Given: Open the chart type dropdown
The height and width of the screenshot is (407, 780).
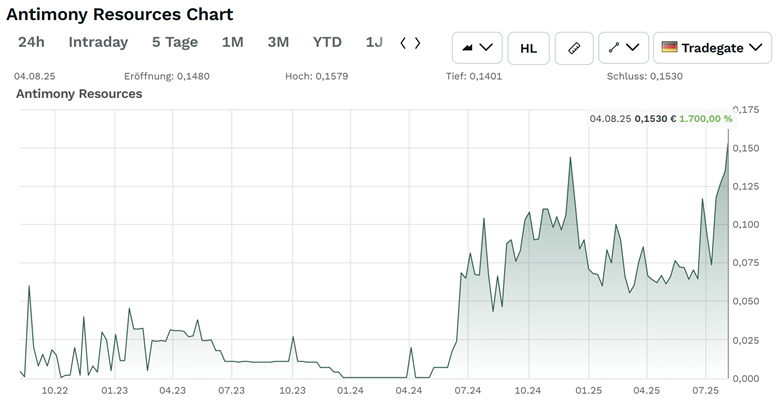Looking at the screenshot, I should click(476, 47).
